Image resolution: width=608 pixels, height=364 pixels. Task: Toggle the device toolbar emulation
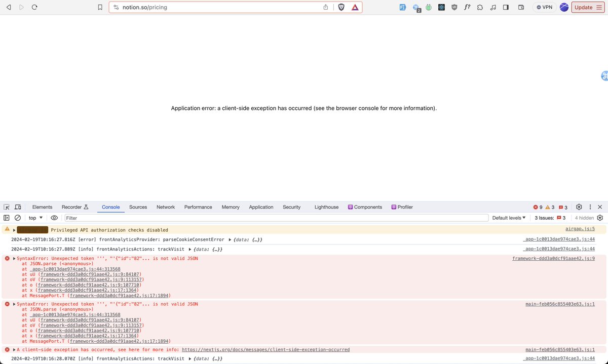point(17,207)
